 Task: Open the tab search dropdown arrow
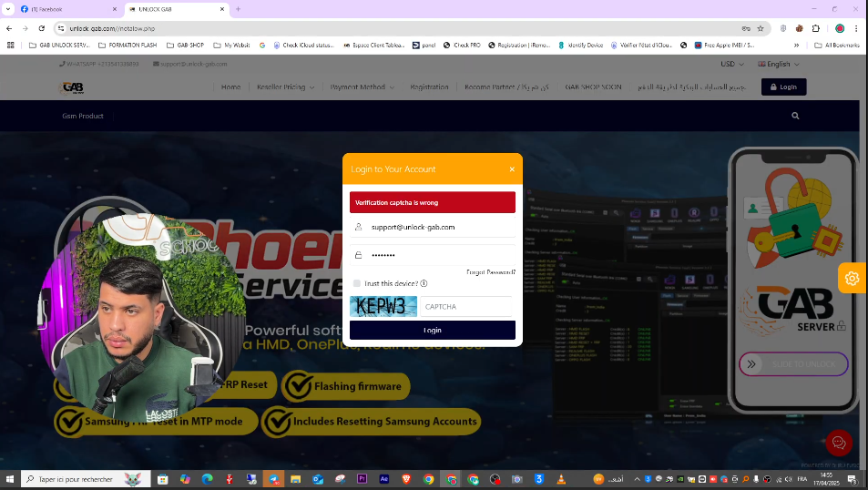click(8, 9)
